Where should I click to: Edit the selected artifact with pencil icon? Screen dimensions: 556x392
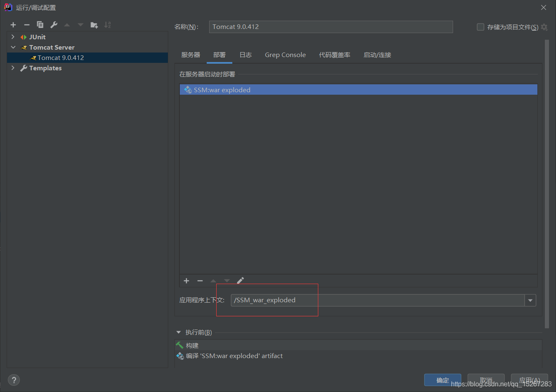(241, 281)
